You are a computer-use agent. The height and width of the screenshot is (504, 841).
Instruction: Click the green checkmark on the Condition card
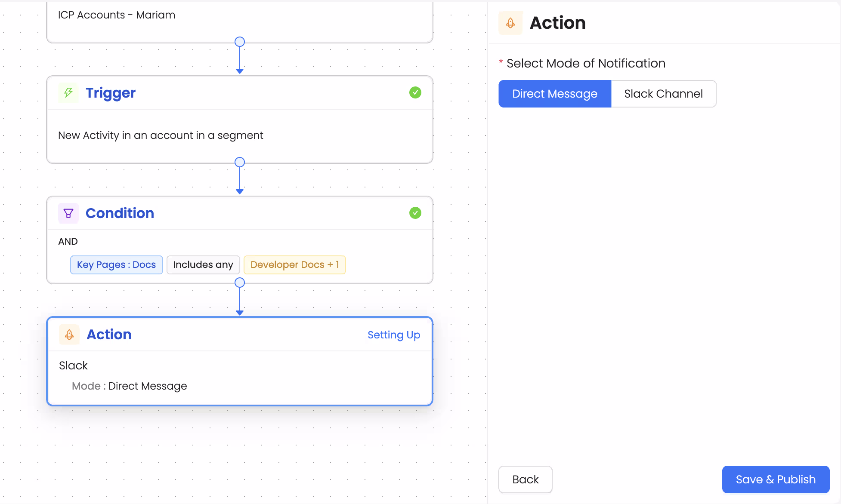pyautogui.click(x=415, y=213)
